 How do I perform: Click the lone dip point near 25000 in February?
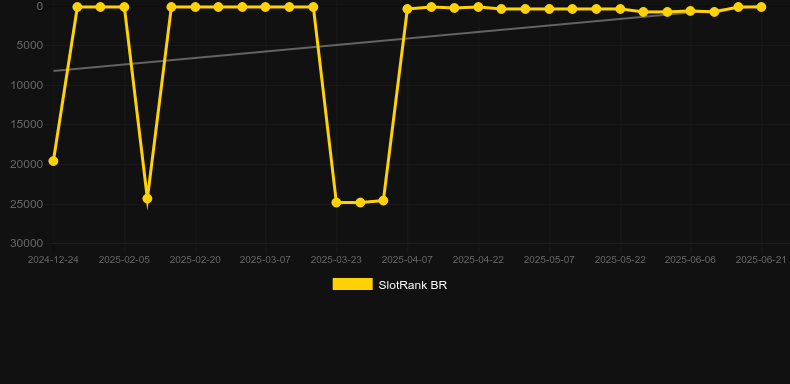point(147,199)
